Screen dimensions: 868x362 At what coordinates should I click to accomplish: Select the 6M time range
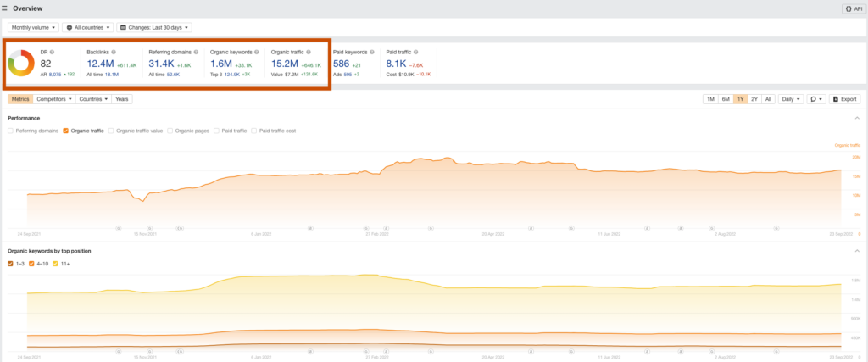click(726, 99)
